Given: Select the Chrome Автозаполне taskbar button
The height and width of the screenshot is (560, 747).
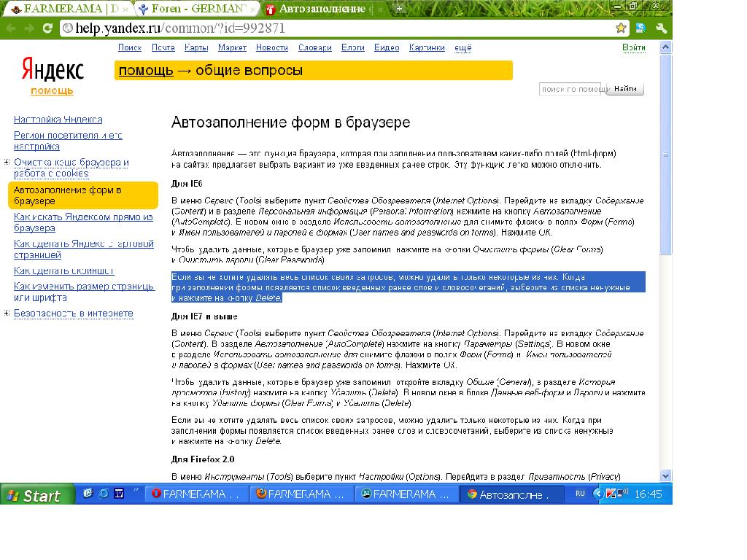Looking at the screenshot, I should (511, 494).
